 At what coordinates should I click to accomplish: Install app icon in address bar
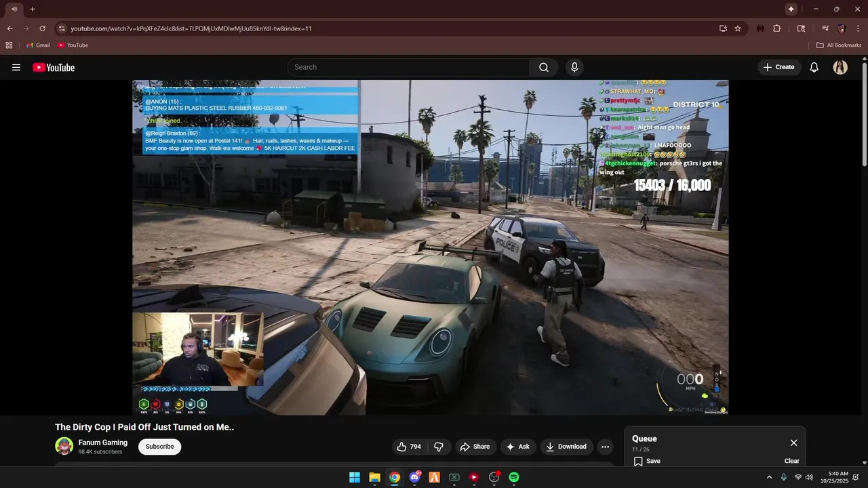coord(723,28)
